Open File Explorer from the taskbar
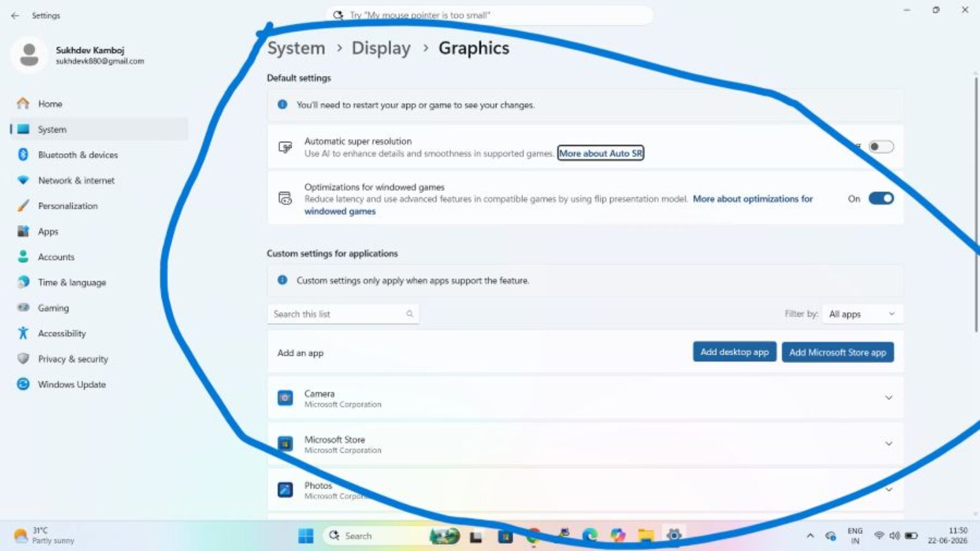This screenshot has height=551, width=980. click(x=646, y=536)
